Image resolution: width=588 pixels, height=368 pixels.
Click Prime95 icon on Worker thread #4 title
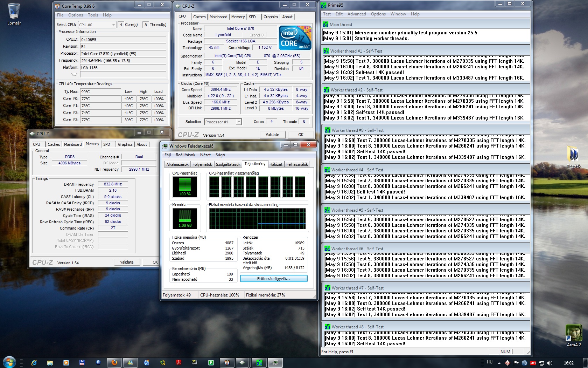click(327, 170)
